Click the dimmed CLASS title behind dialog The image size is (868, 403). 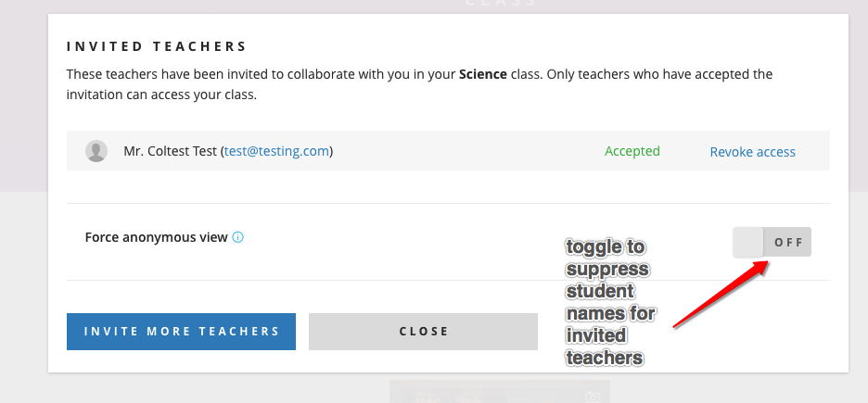coord(500,4)
